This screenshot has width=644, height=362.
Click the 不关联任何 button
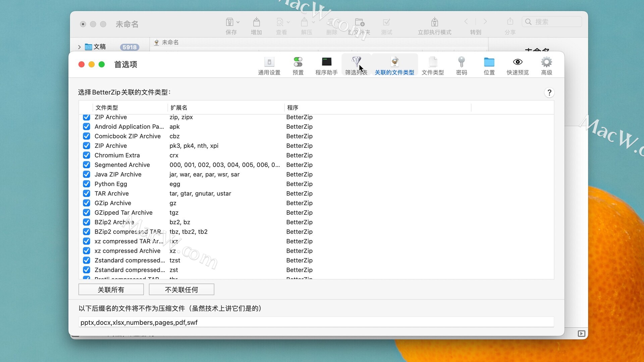coord(181,290)
